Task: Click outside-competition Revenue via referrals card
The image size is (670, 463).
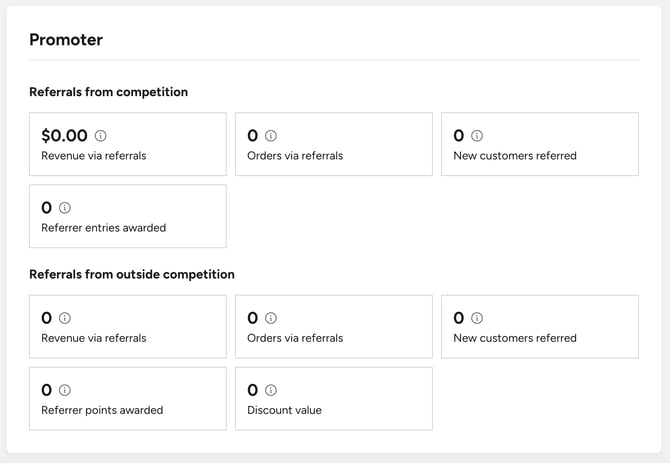Action: pos(128,327)
